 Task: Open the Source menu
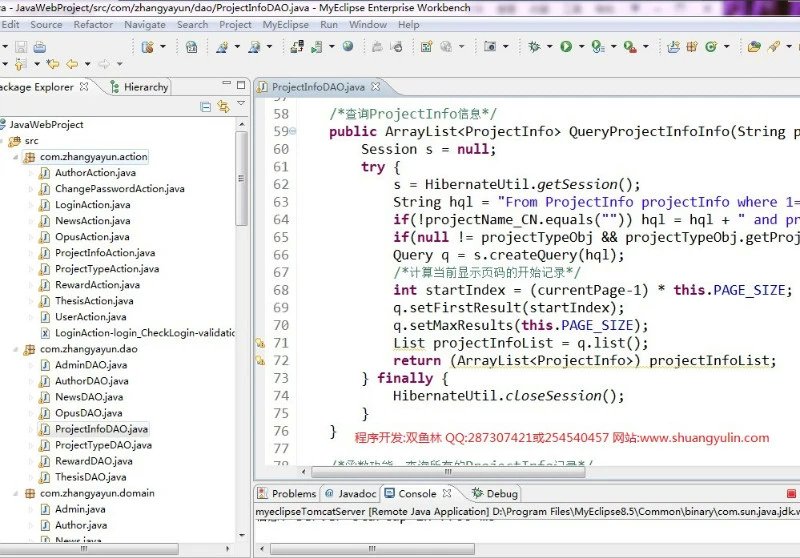46,24
